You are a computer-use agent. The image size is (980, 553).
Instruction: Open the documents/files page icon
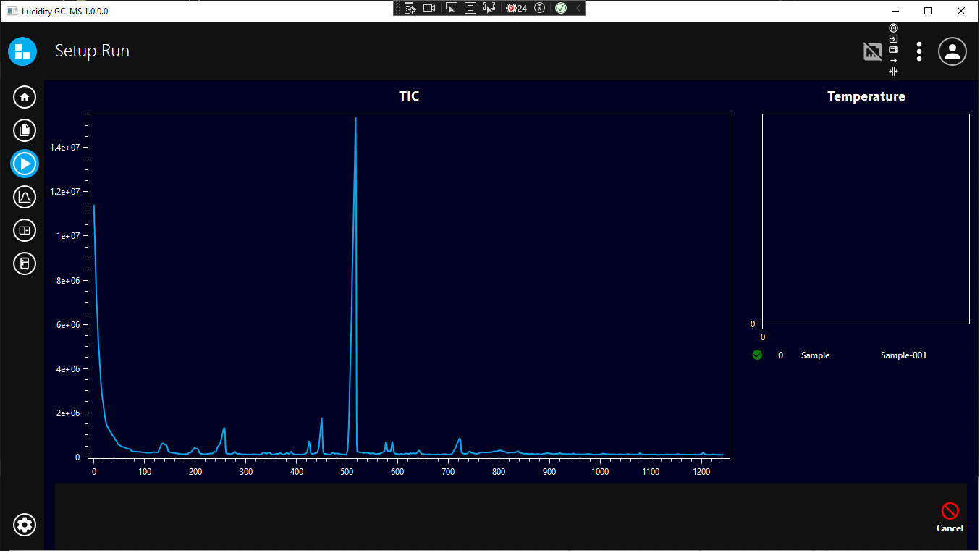[x=25, y=130]
